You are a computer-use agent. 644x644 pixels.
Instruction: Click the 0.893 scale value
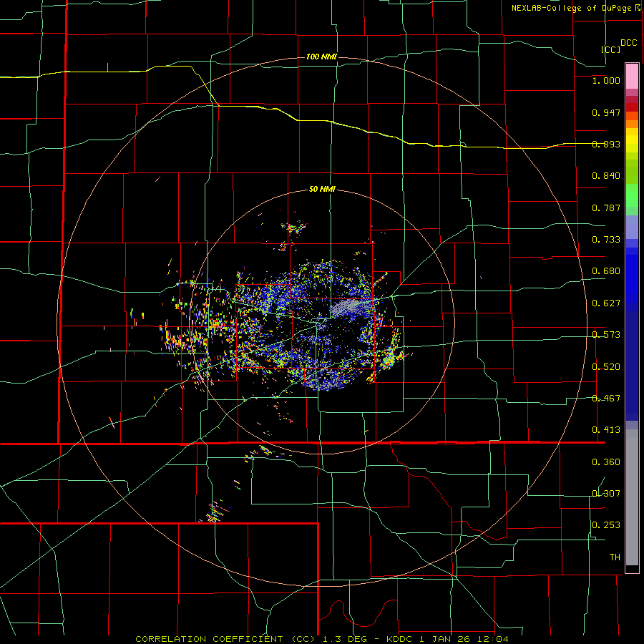[x=606, y=144]
